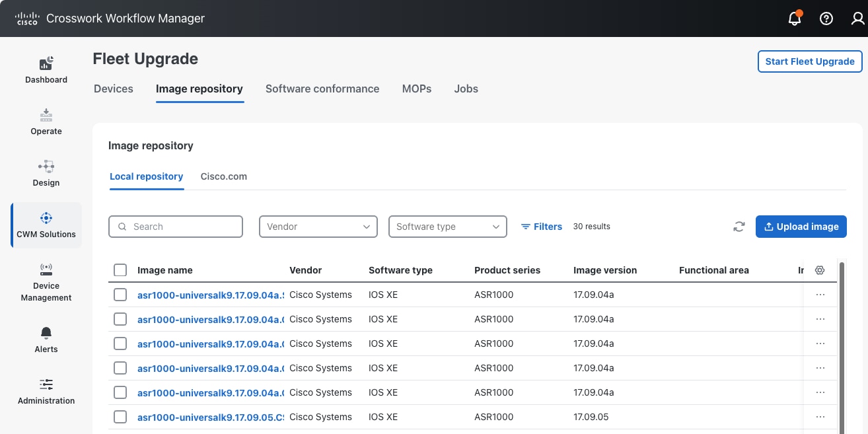Viewport: 868px width, 434px height.
Task: Switch to the Devices tab
Action: point(114,89)
